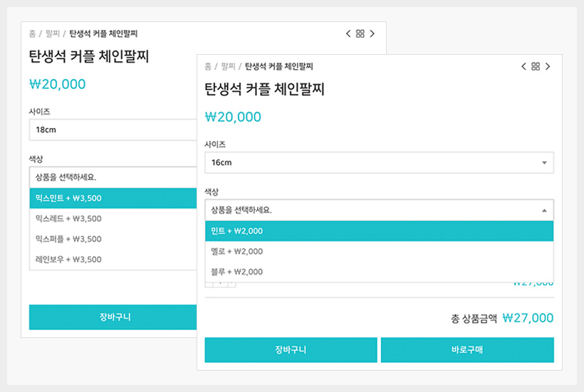Open the product grid view icon in the front panel
The width and height of the screenshot is (584, 392).
[536, 67]
